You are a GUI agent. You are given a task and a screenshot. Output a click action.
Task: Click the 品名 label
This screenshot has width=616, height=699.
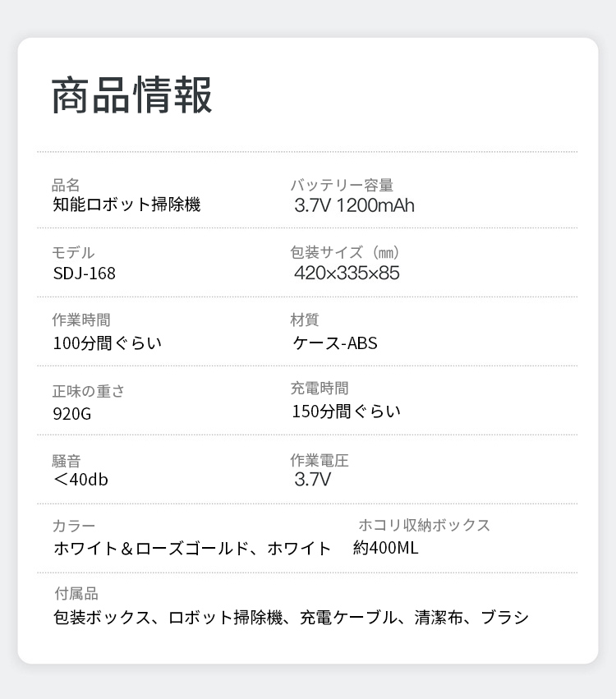(66, 186)
